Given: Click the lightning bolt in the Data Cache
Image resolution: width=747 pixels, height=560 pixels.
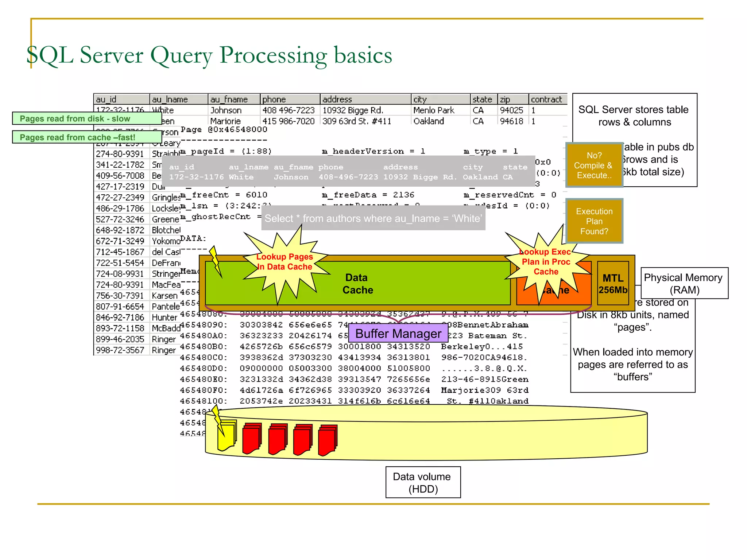Looking at the screenshot, I should (215, 261).
